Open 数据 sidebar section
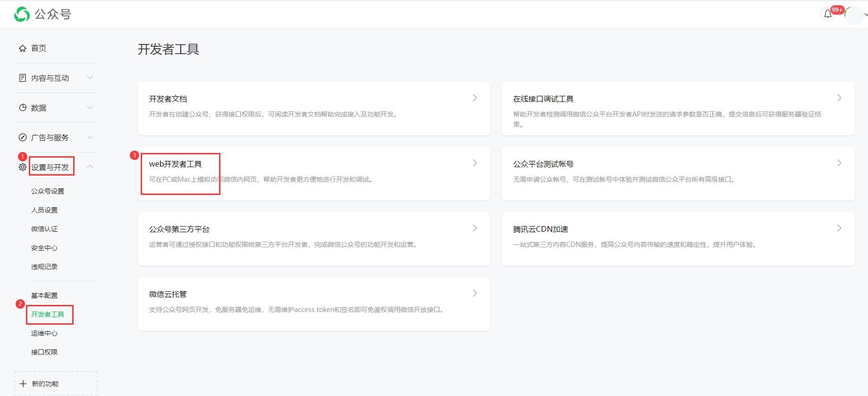Screen dimensions: 868x396 tap(39, 108)
